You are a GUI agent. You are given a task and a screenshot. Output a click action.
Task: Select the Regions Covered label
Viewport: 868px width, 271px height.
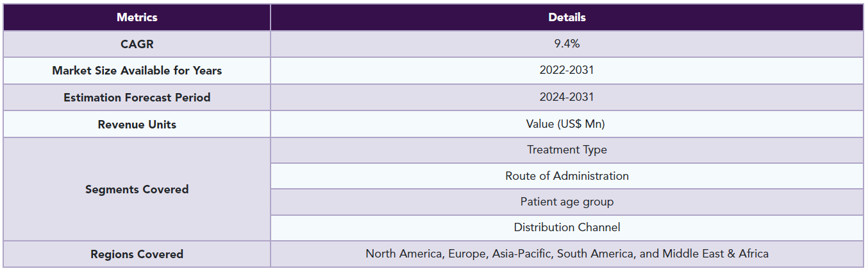pos(137,254)
